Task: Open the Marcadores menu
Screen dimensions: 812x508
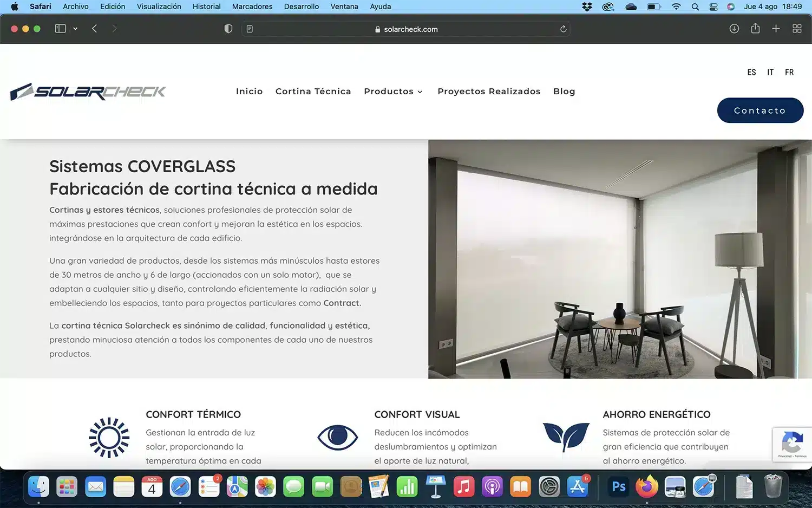Action: 252,6
